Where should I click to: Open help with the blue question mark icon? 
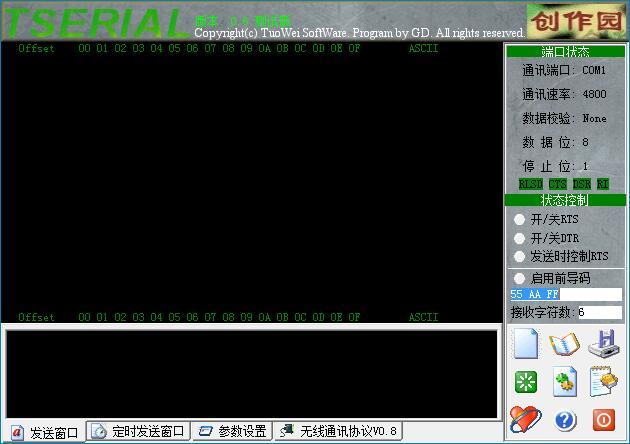coord(565,420)
